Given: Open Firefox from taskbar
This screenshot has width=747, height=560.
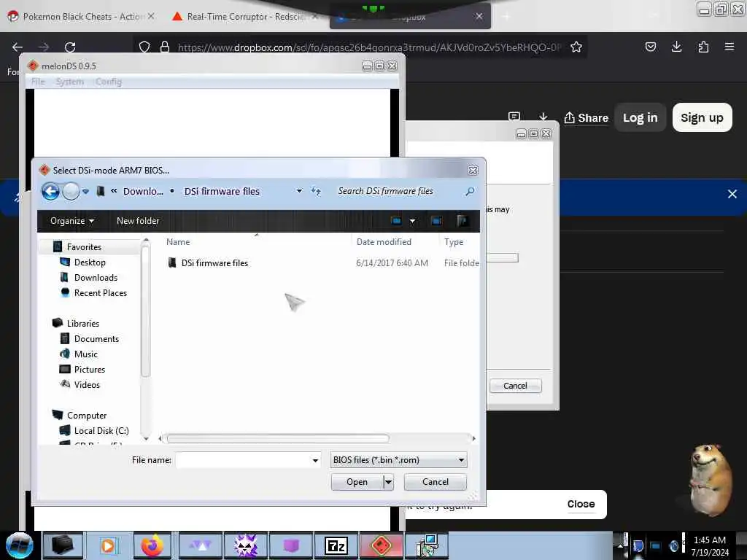Looking at the screenshot, I should [152, 545].
